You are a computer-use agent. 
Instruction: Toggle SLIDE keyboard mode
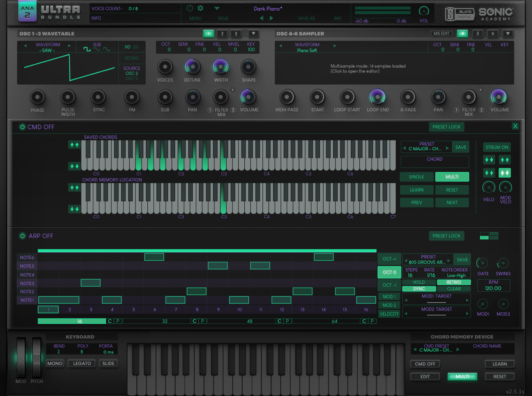[x=108, y=363]
